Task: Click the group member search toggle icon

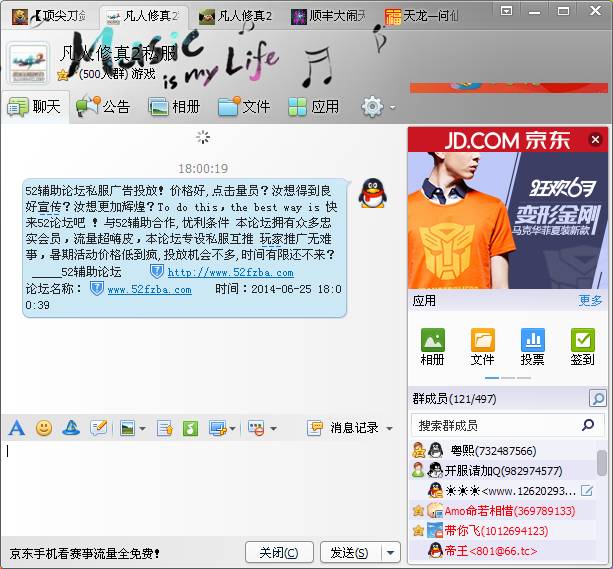Action: 598,398
